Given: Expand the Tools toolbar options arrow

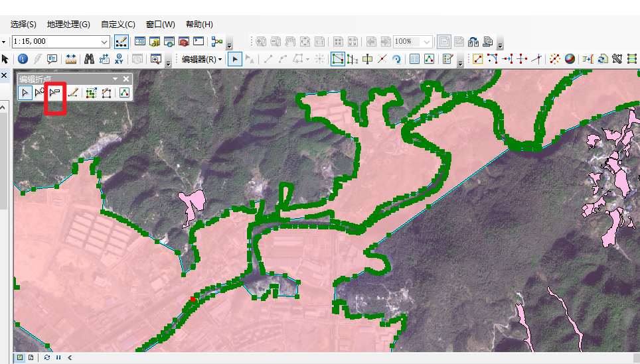Looking at the screenshot, I should click(x=168, y=62).
